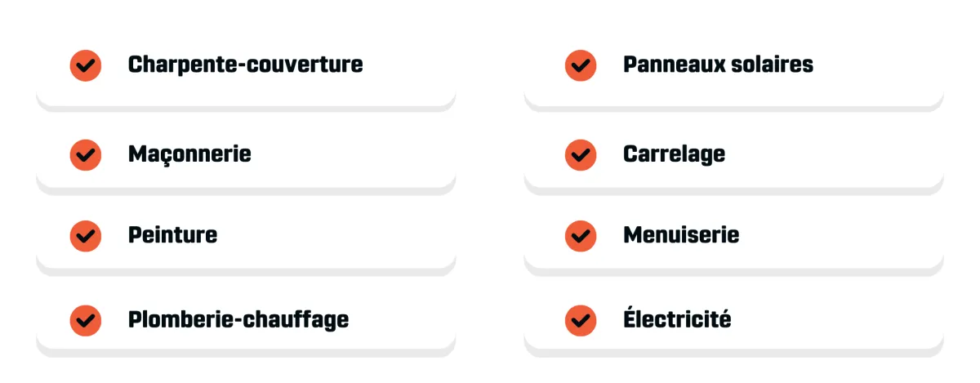Open the Maçonnerie service text
Image resolution: width=980 pixels, height=383 pixels.
(x=189, y=154)
